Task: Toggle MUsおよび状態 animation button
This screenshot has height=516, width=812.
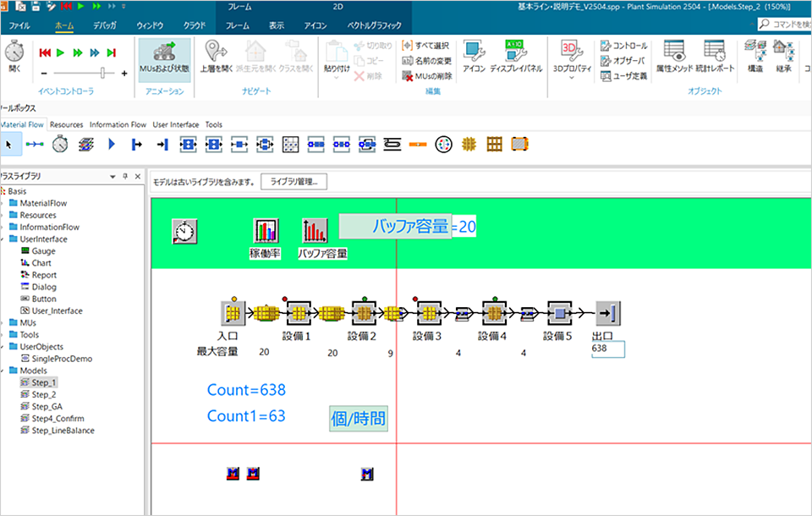Action: pyautogui.click(x=164, y=56)
